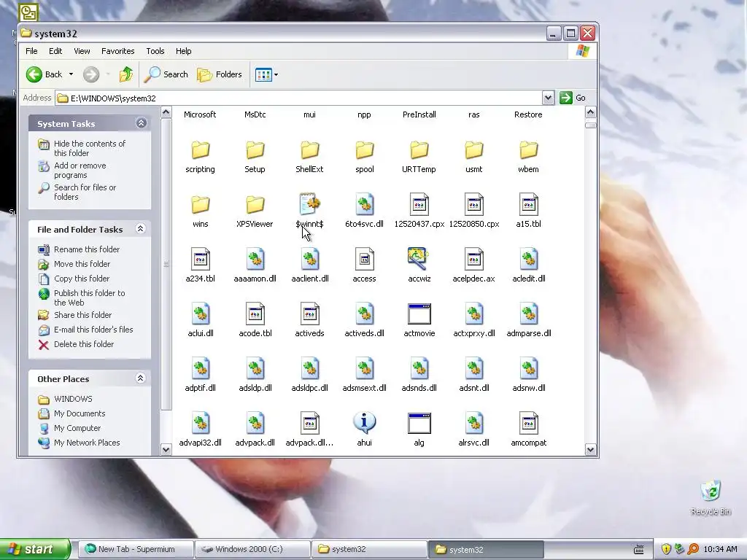This screenshot has width=747, height=560.
Task: Select the amcompat file icon
Action: click(x=529, y=423)
